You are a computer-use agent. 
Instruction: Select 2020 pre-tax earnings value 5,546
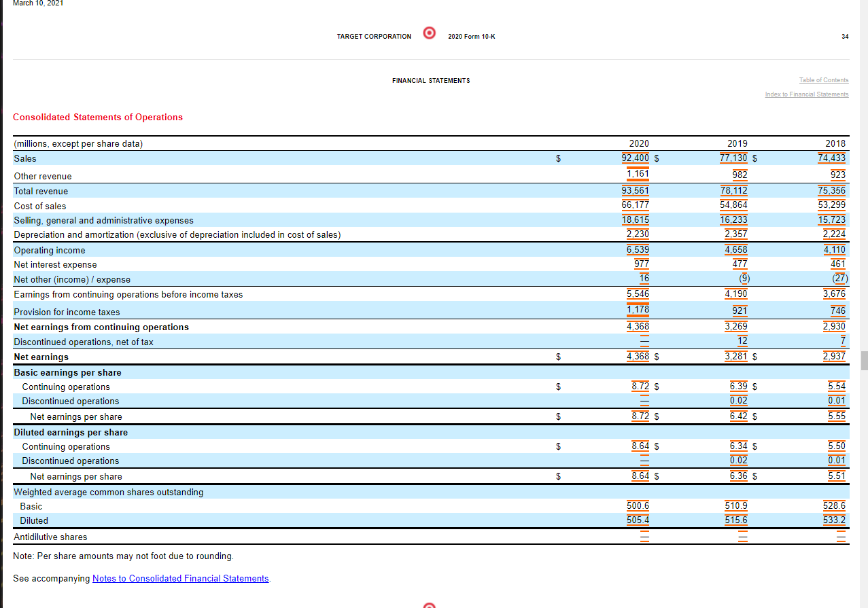tap(638, 294)
